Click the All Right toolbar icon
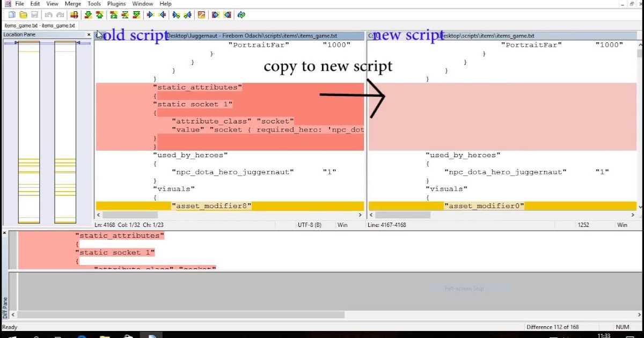 [x=216, y=15]
